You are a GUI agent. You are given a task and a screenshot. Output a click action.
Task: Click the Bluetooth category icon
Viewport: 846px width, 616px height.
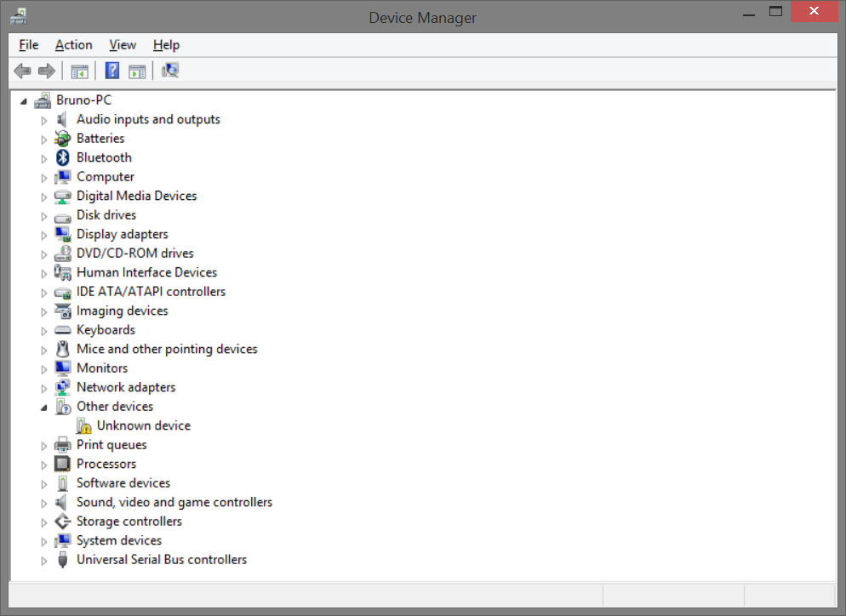click(x=63, y=157)
